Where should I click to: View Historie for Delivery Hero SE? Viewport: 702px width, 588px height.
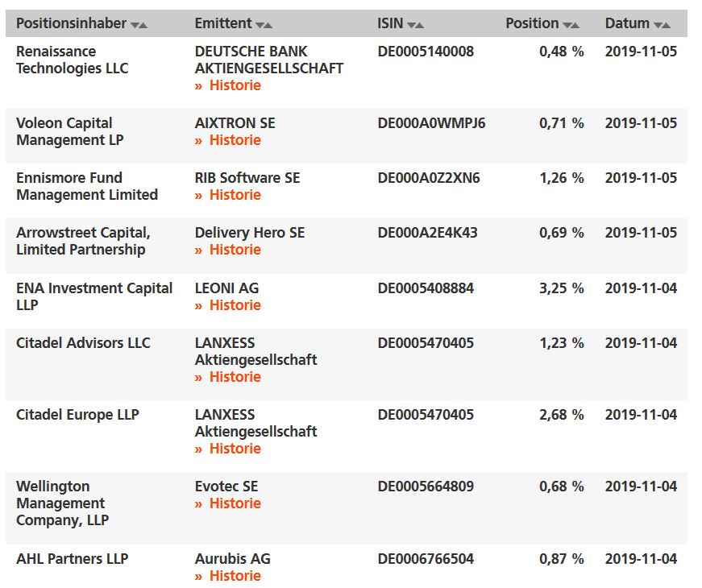point(235,250)
